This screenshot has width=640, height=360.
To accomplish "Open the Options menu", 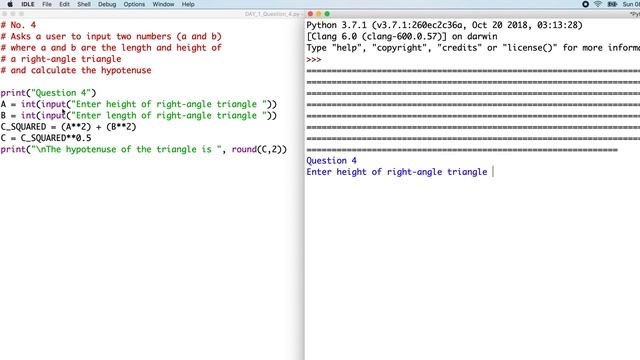I will (x=134, y=4).
